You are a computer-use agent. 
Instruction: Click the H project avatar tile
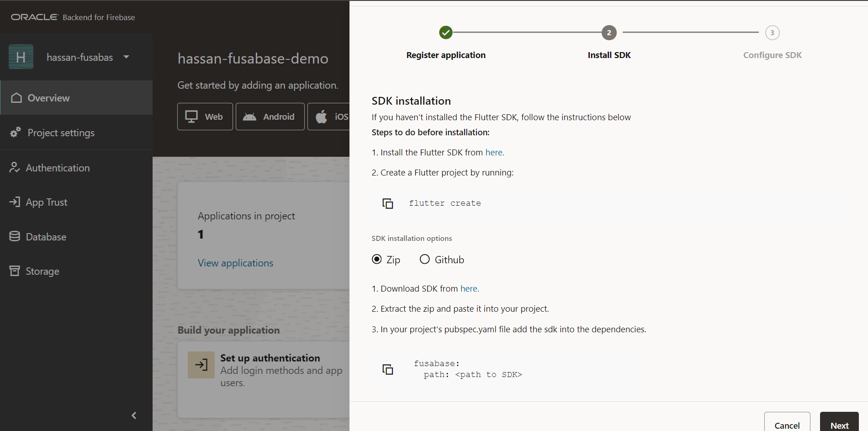tap(21, 57)
